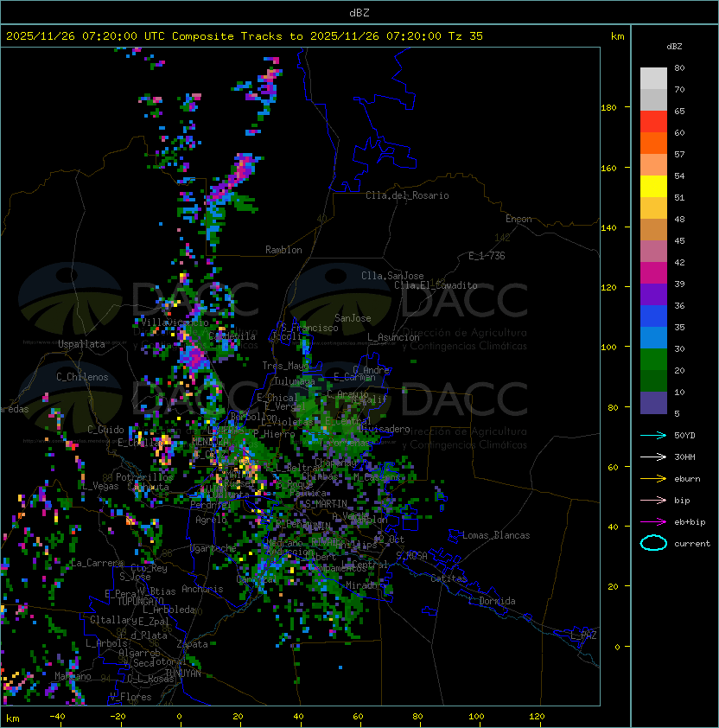The height and width of the screenshot is (728, 719).
Task: Click the 'C_Guido' map label
Action: tap(105, 430)
